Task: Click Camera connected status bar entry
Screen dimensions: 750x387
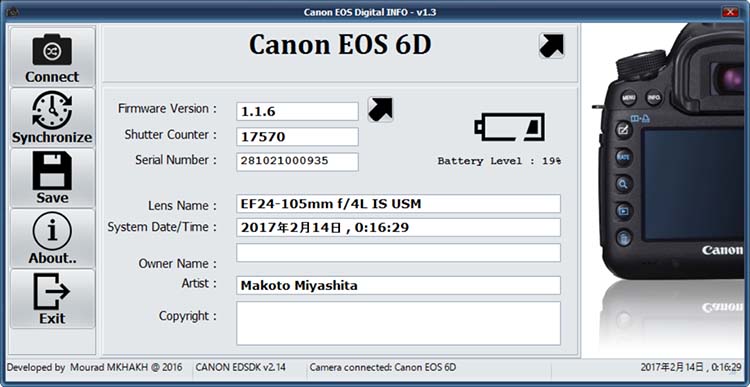Action: pyautogui.click(x=383, y=367)
